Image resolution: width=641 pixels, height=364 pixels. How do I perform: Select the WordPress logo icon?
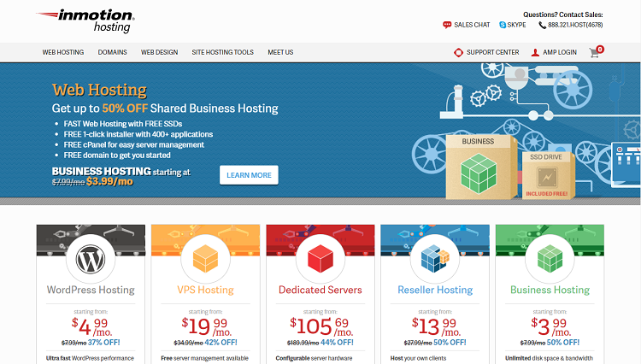point(91,258)
